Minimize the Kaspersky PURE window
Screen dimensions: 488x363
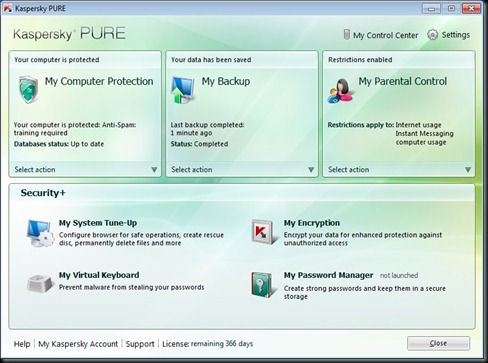pos(431,8)
